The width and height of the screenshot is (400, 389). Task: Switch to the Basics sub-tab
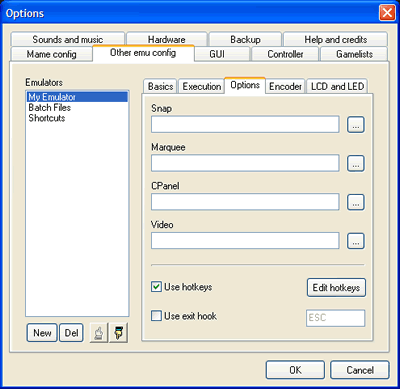pos(160,86)
